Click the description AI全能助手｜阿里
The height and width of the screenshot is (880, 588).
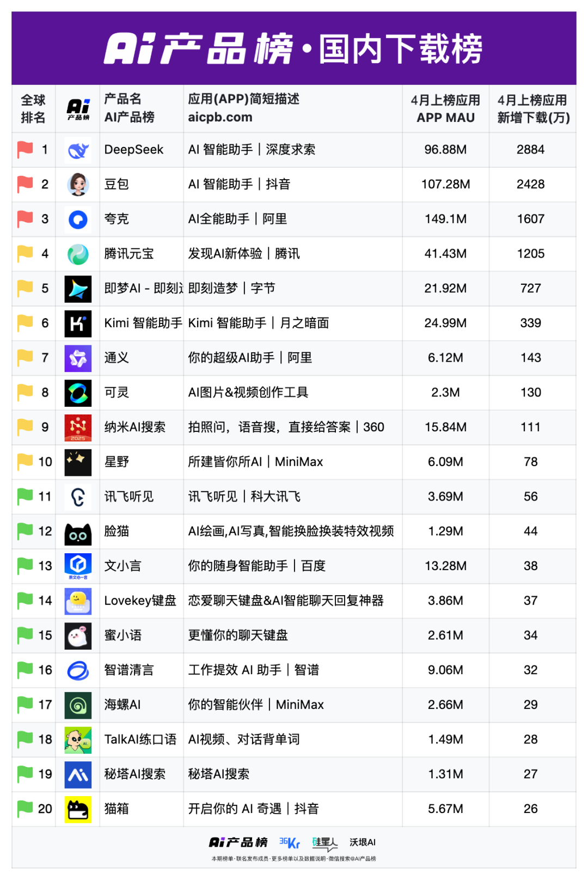point(237,219)
